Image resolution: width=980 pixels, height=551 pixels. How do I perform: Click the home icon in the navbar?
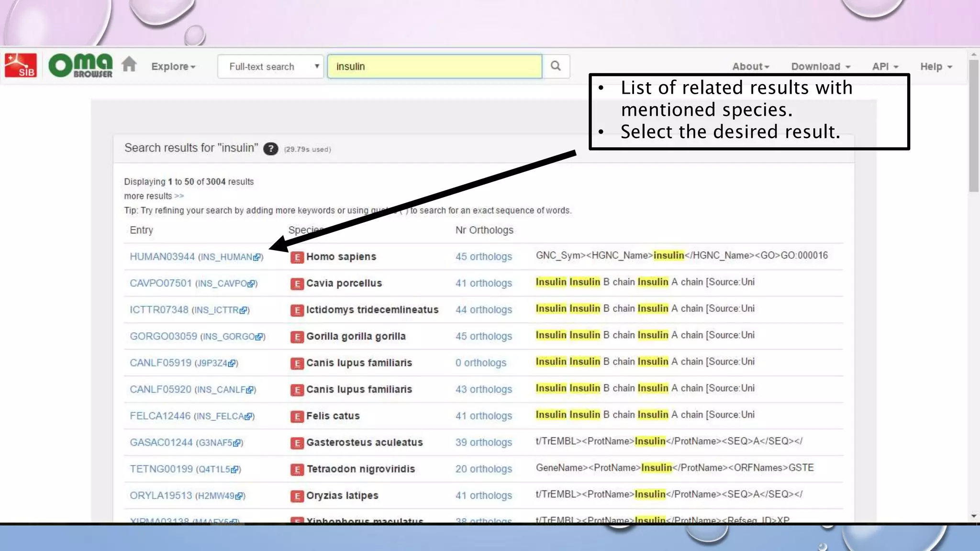pos(129,65)
